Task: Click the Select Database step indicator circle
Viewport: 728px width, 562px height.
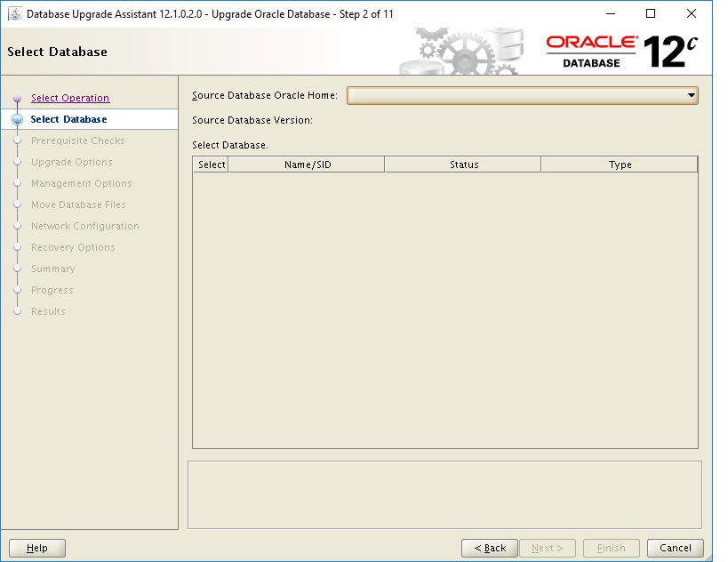Action: (x=18, y=119)
